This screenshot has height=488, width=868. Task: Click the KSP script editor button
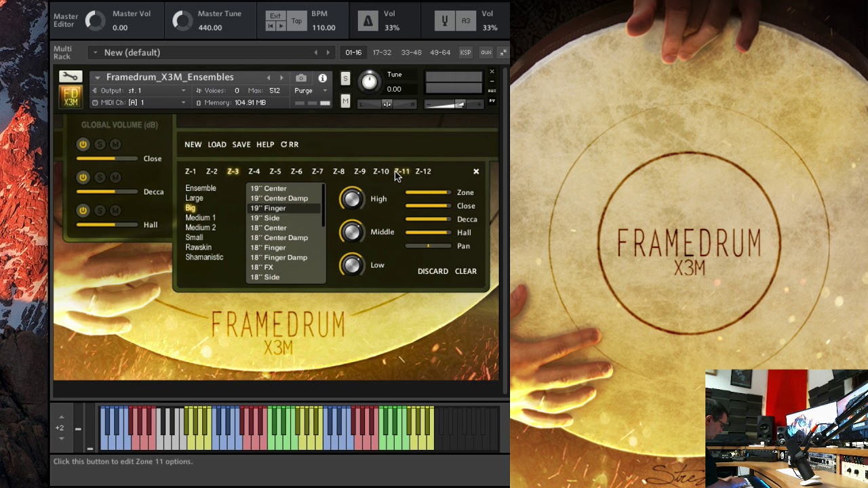tap(465, 52)
